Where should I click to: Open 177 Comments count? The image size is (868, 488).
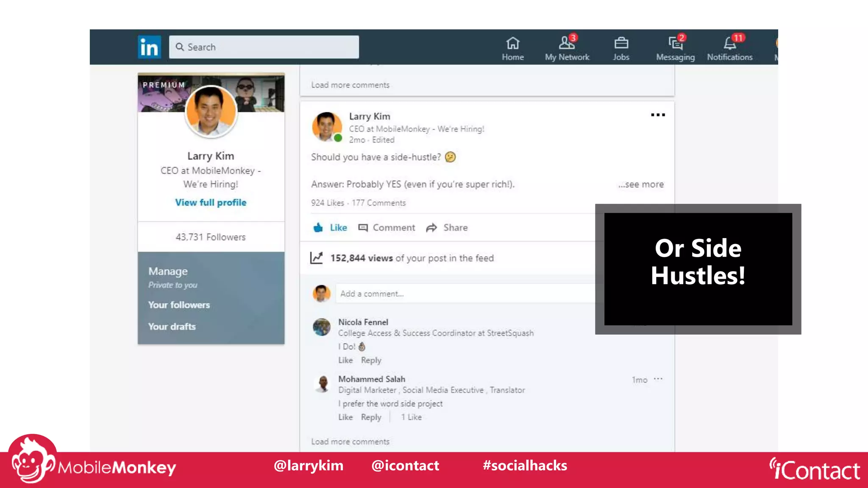coord(378,202)
